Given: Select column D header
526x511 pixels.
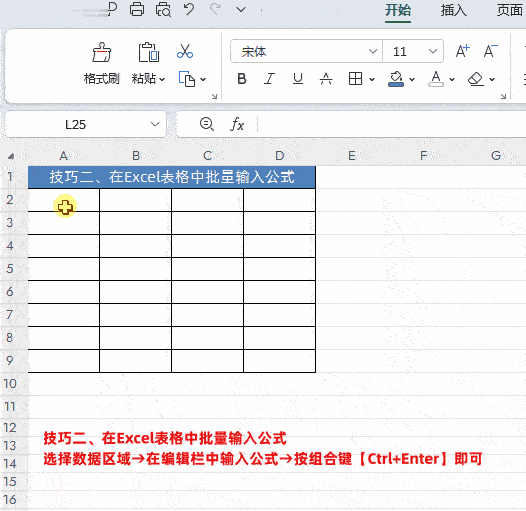Looking at the screenshot, I should [x=279, y=156].
